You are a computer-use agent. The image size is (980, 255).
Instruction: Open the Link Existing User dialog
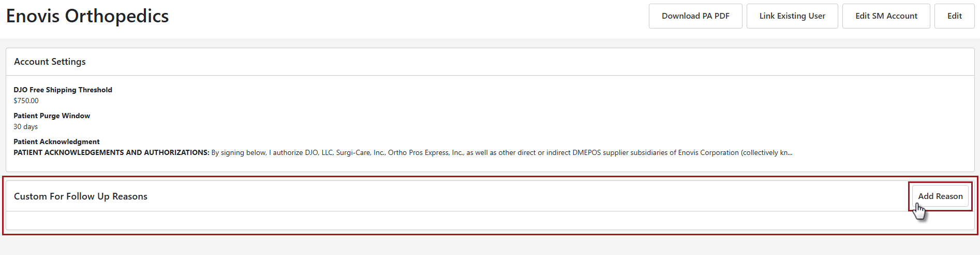point(792,16)
